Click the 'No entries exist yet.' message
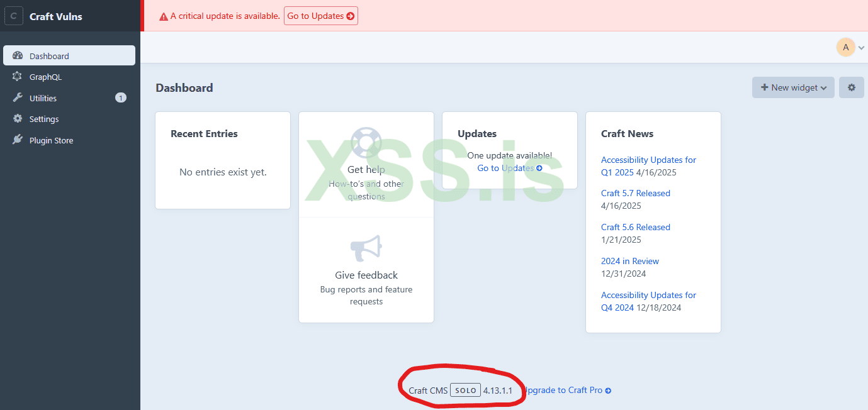The image size is (868, 410). (x=223, y=172)
